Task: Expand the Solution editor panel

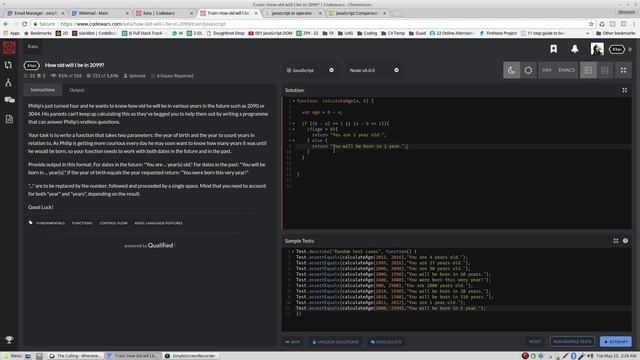Action: point(624,90)
